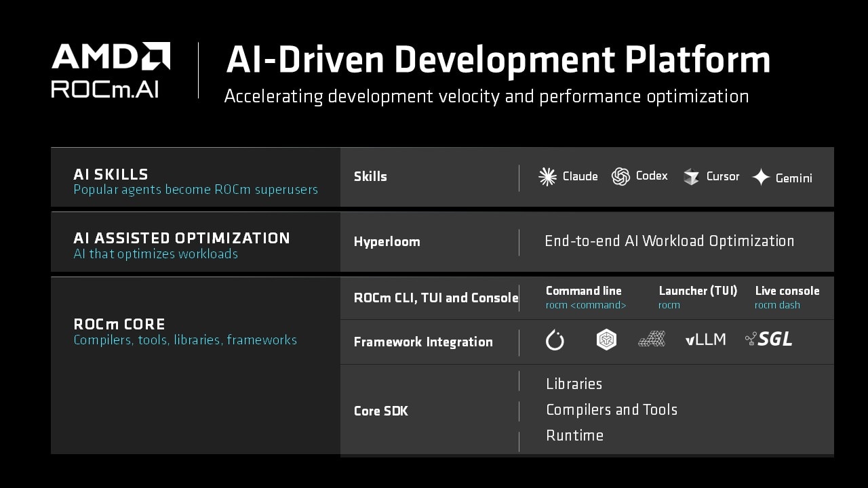Click the "Live console" heading
Viewport: 868px width, 488px height.
click(787, 291)
